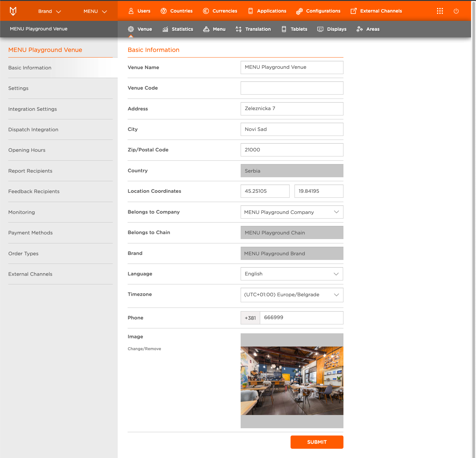Click the disabled Country field Serbia
Viewport: 476px width, 458px height.
click(x=292, y=171)
